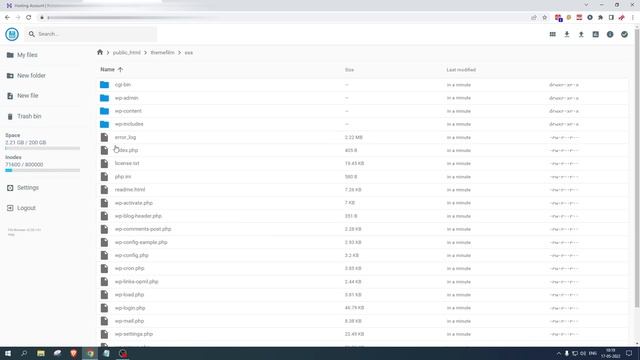Focus the Search input field
640x360 pixels.
click(x=91, y=34)
